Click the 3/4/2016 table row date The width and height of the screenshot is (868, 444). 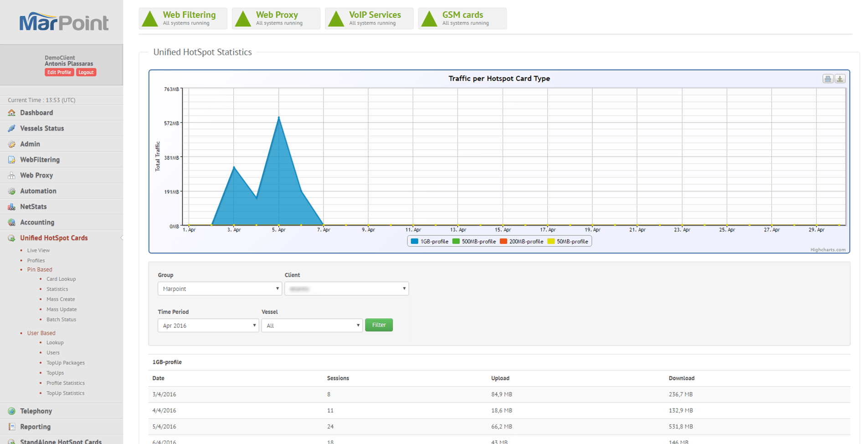point(164,394)
